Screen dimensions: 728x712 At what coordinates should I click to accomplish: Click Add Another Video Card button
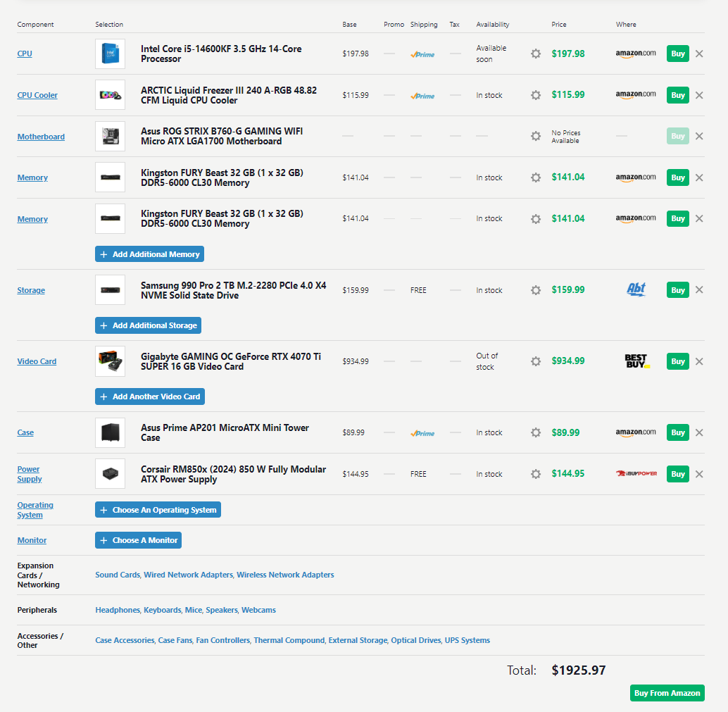150,396
